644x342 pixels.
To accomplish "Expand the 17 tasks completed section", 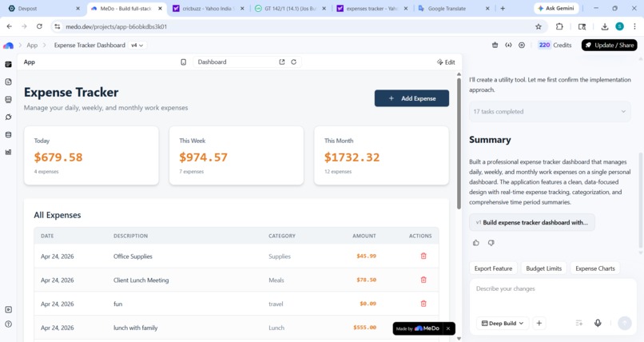I will 550,112.
